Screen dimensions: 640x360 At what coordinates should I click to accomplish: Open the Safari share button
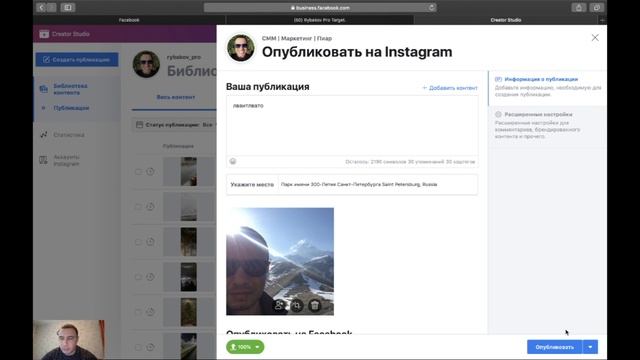[578, 7]
